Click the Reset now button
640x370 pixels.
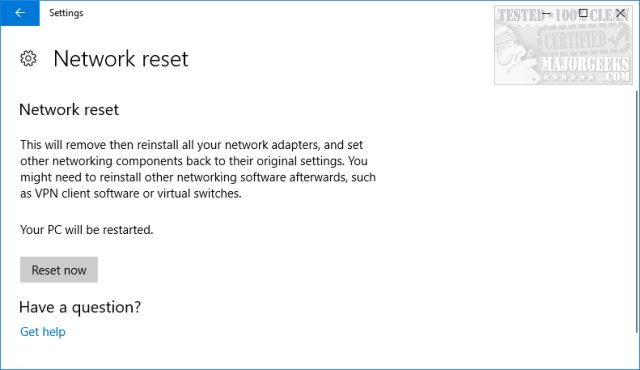point(59,270)
